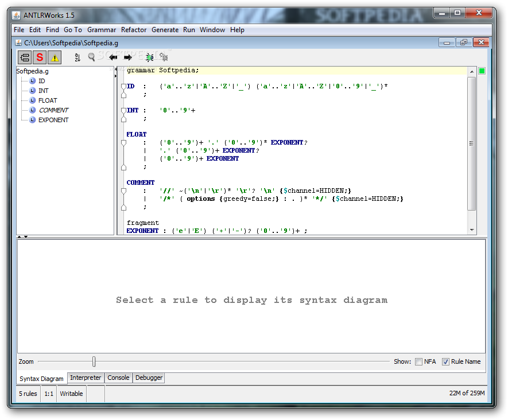The height and width of the screenshot is (420, 508).
Task: Open the Refactor menu
Action: tap(134, 30)
